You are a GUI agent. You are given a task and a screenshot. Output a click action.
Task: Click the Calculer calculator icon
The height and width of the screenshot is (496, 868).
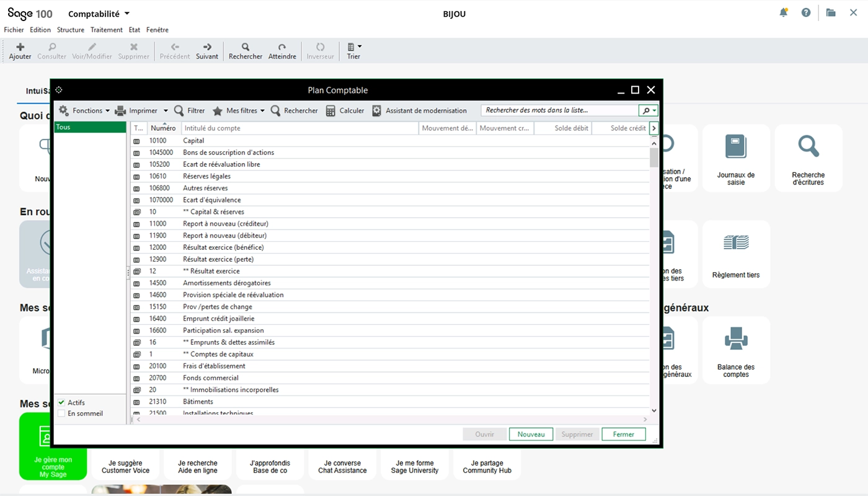coord(331,110)
